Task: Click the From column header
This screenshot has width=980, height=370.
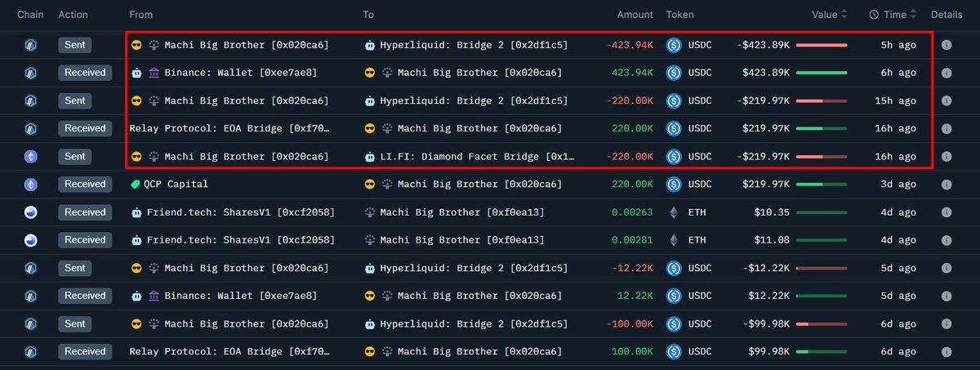Action: (x=141, y=15)
